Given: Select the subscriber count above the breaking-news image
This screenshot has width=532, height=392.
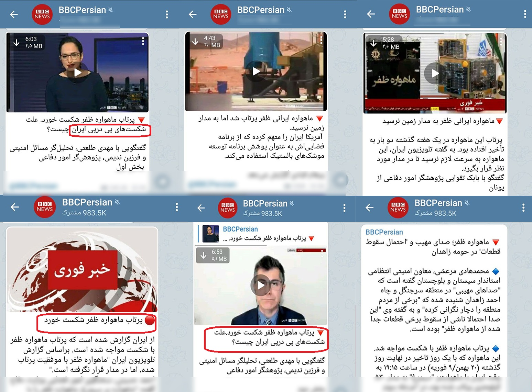Looking at the screenshot, I should coord(84,213).
